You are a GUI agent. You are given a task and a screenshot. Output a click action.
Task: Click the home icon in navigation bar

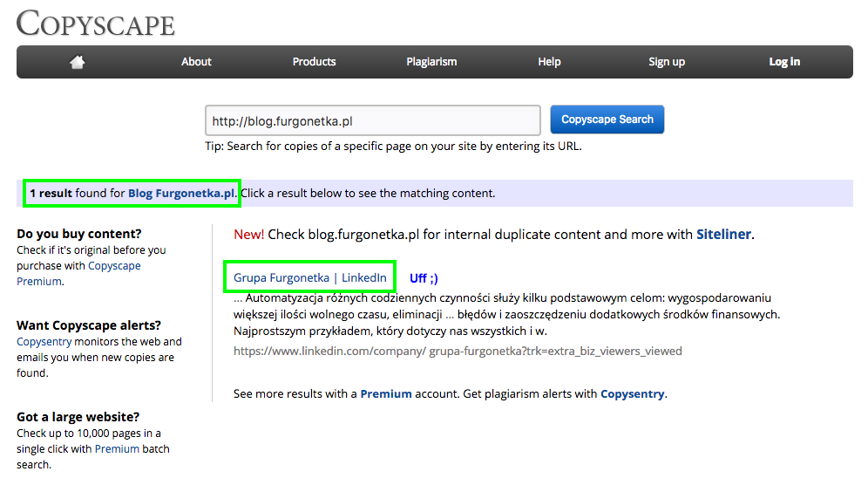click(x=78, y=62)
